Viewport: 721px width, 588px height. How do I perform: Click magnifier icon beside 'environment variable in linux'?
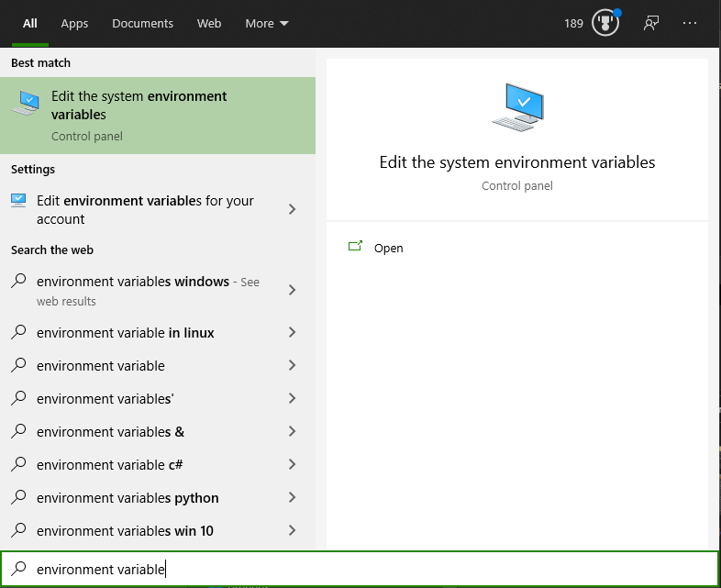[19, 333]
